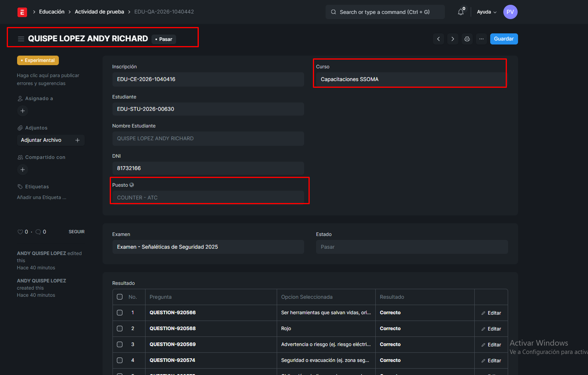Like the document with heart icon
588x375 pixels.
point(20,232)
